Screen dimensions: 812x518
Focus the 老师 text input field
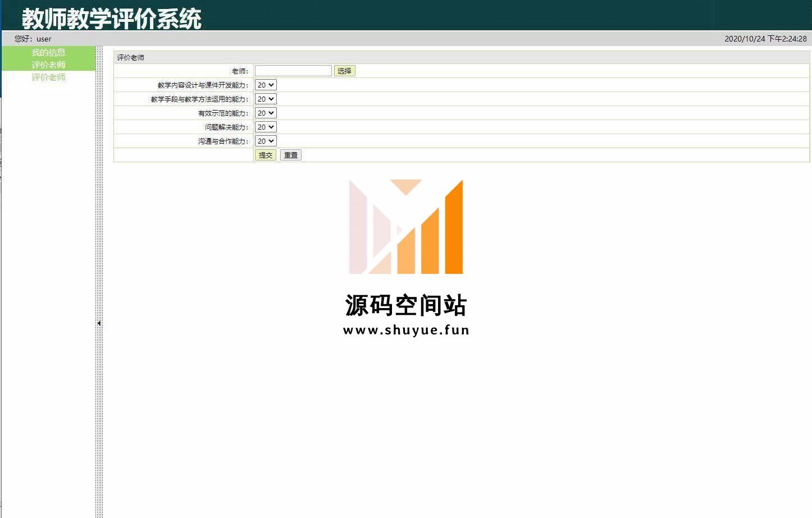[293, 71]
